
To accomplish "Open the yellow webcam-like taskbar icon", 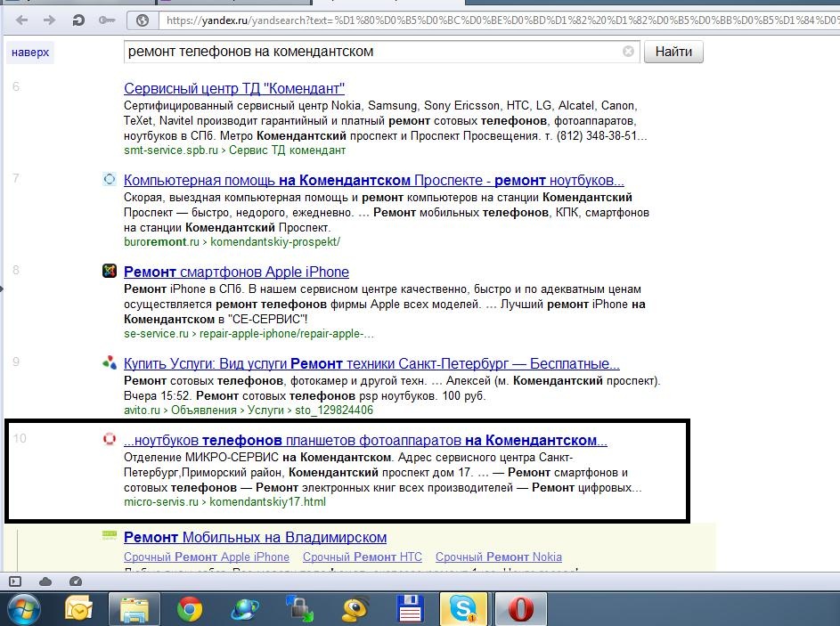I will point(355,609).
